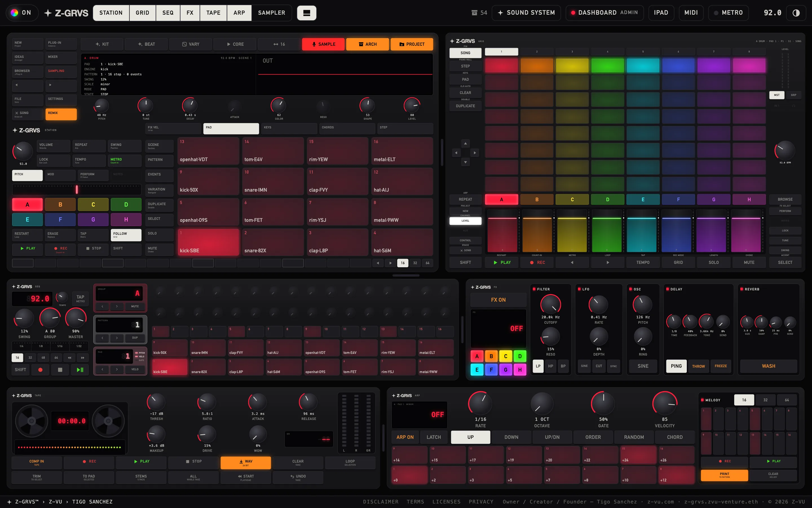Toggle FOLLOW grid button in STATION

coord(126,235)
